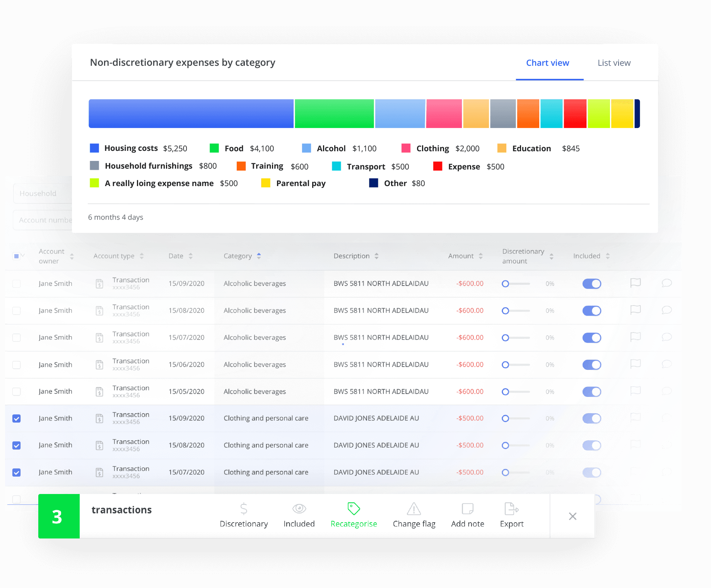This screenshot has width=711, height=588.
Task: Toggle Included switch for 15/06/2020 Alcoholic beverages
Action: pos(591,365)
